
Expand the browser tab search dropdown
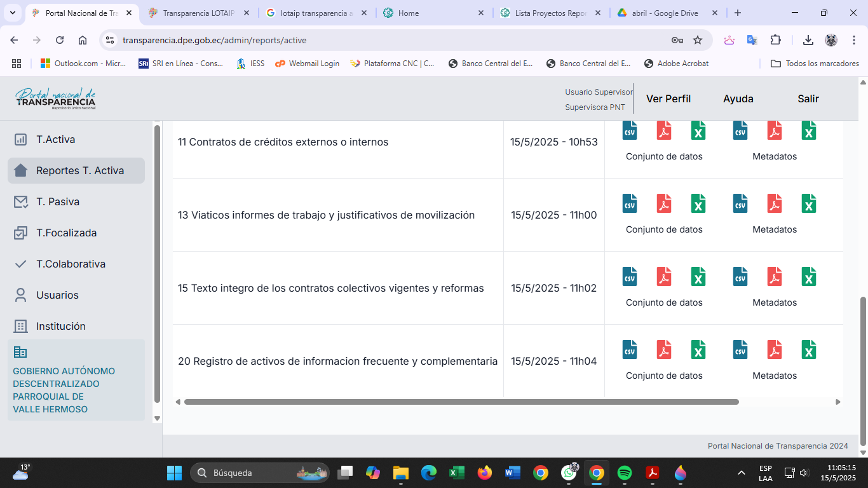click(x=12, y=13)
